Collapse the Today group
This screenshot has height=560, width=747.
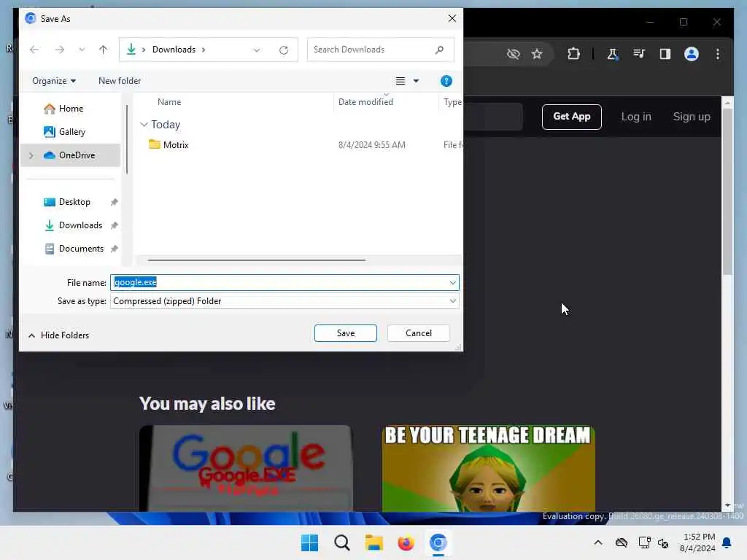point(144,125)
